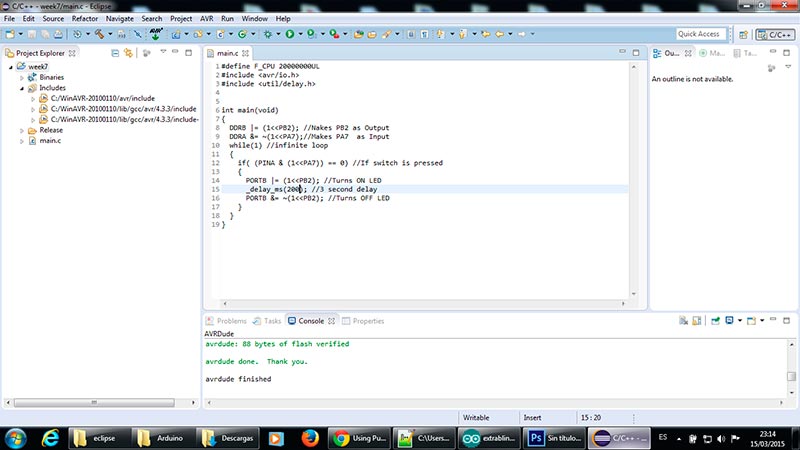
Task: Switch to the Problems tab
Action: coord(226,321)
